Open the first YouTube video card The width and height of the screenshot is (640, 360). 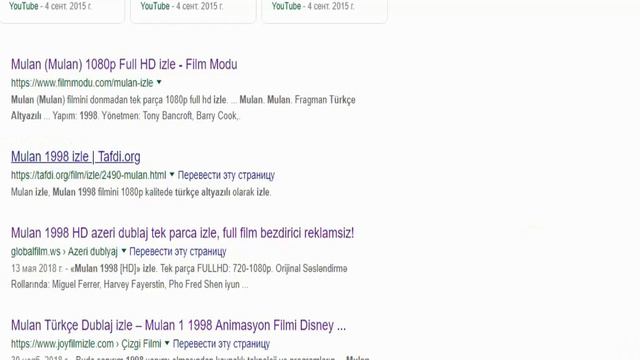62,10
